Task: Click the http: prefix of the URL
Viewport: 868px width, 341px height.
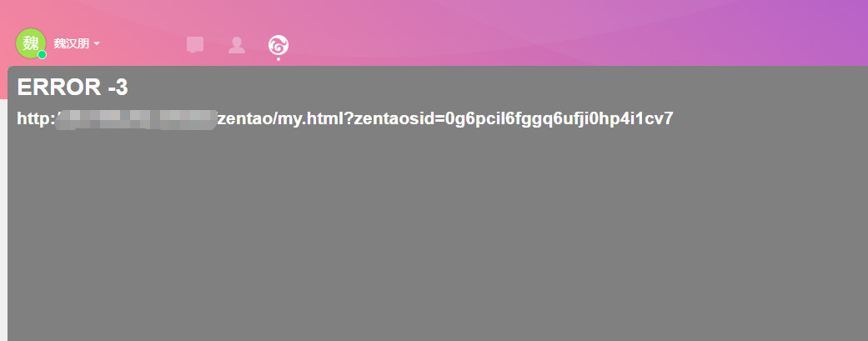Action: pos(37,118)
